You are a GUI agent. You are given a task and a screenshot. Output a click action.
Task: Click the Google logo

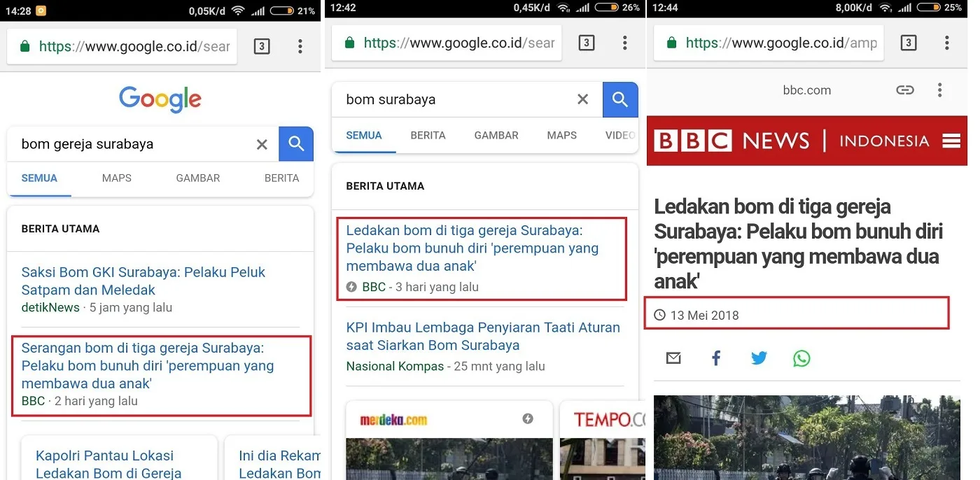click(x=160, y=99)
